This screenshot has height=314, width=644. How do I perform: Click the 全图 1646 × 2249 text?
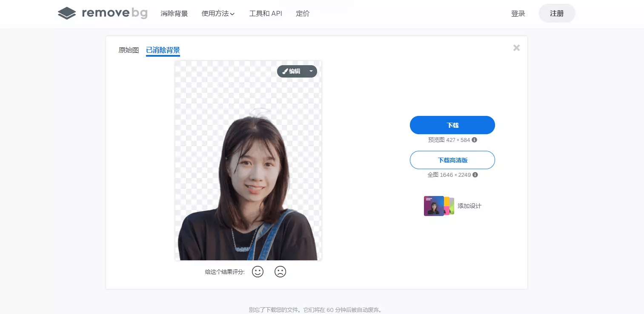click(449, 175)
